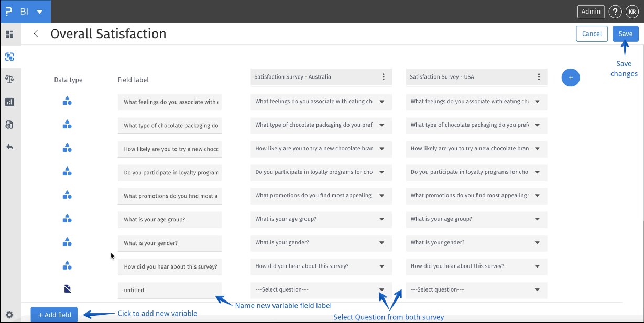Click the untitled field label input
This screenshot has height=323, width=644.
pyautogui.click(x=169, y=290)
